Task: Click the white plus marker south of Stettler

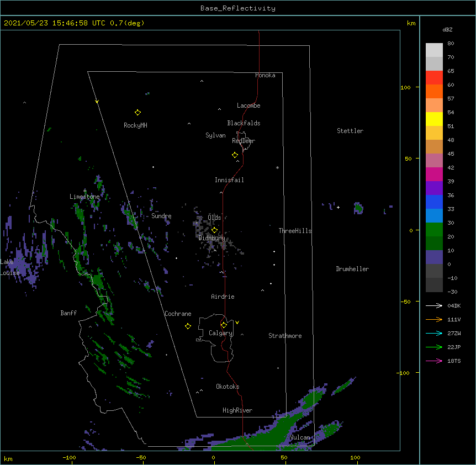Action: (338, 207)
